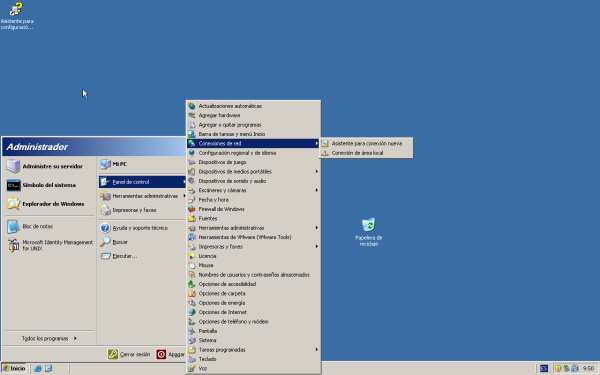Expand Dispositivos de medios portátiles submenu arrow

pos(316,171)
